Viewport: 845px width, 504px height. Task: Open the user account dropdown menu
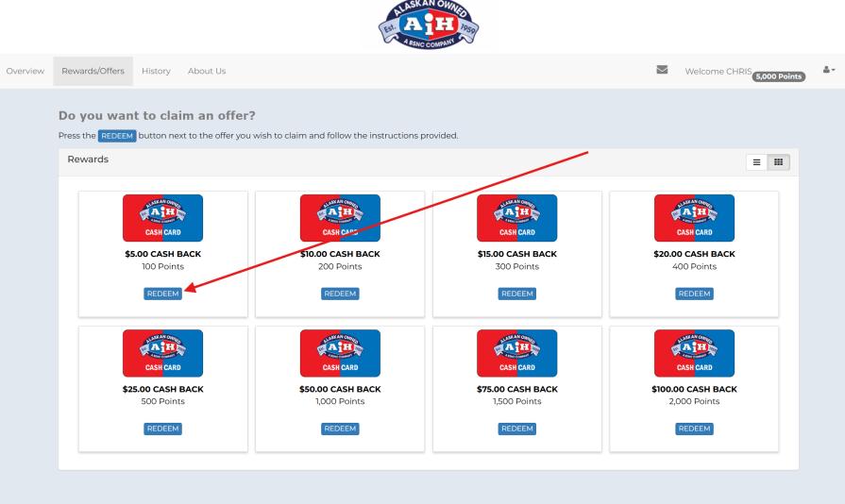829,70
